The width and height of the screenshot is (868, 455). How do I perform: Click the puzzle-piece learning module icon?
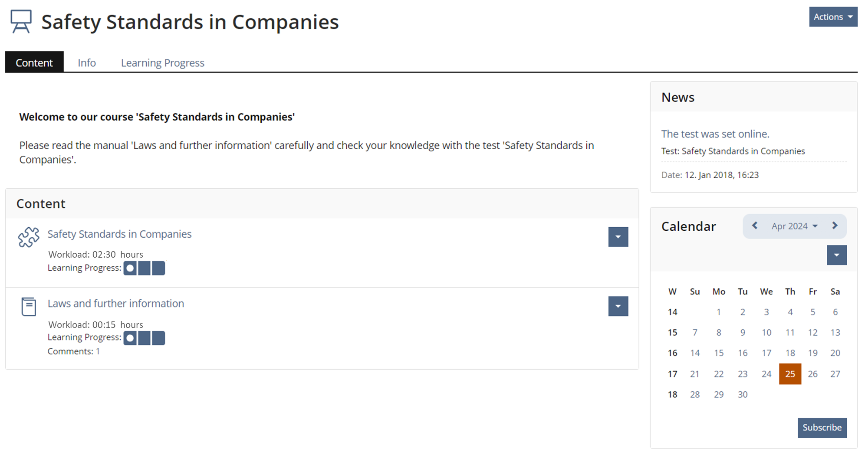pos(29,237)
